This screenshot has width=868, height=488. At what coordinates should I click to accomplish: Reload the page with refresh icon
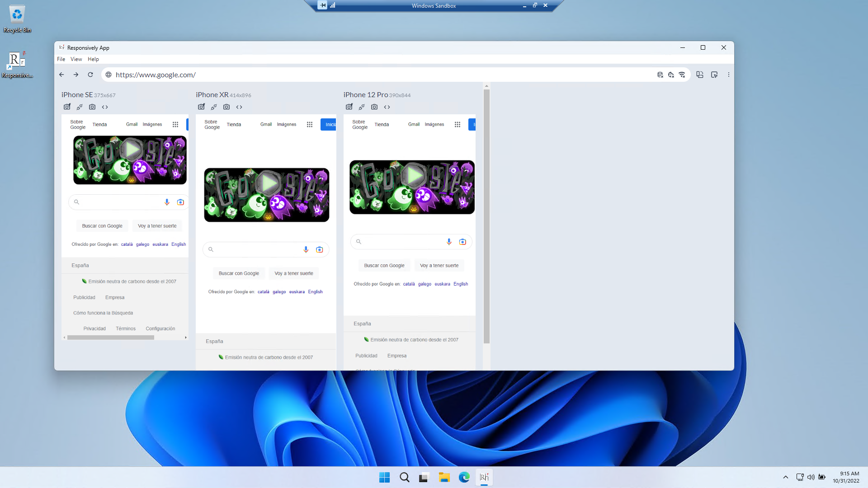coord(90,75)
